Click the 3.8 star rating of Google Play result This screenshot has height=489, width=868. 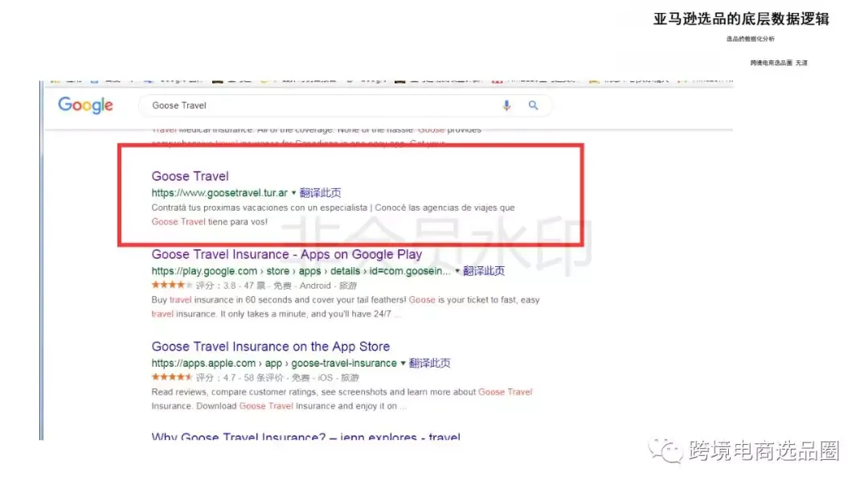point(172,286)
